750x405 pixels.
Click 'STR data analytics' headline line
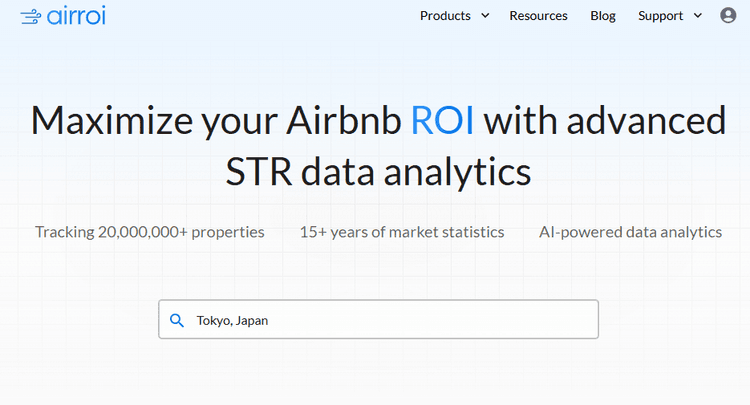(378, 172)
